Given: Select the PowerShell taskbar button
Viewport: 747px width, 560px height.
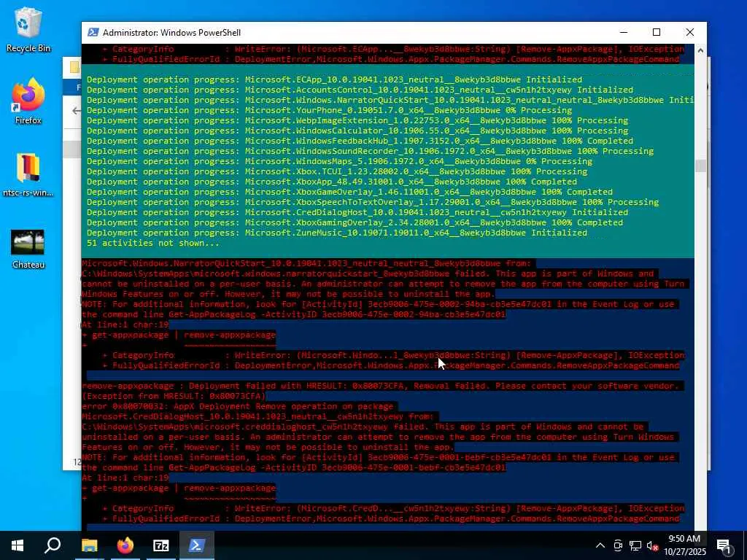Looking at the screenshot, I should click(x=197, y=545).
